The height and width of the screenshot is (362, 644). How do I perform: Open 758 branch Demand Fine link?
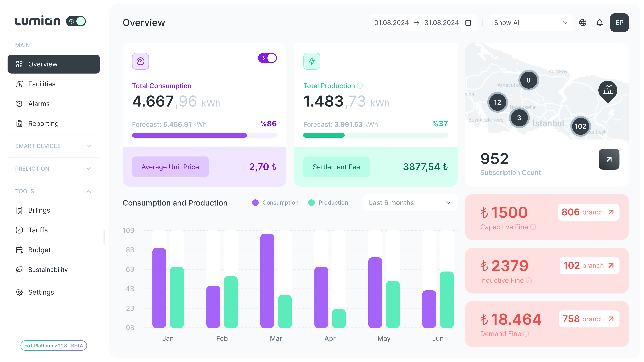(x=589, y=319)
